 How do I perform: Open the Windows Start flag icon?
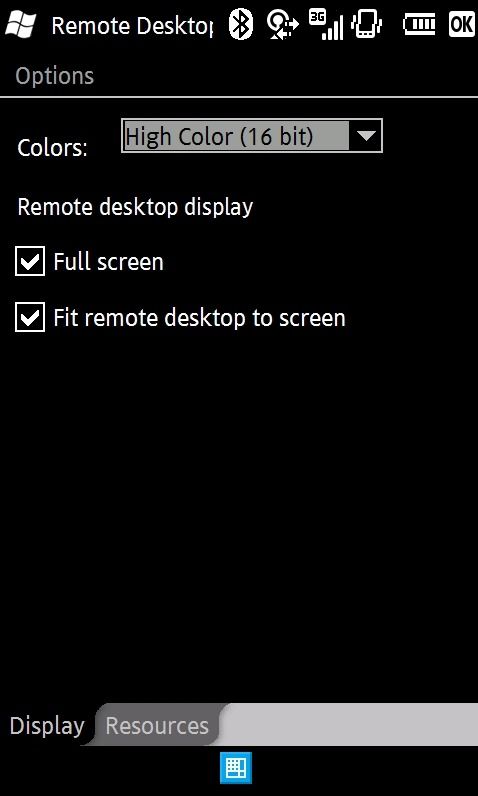click(x=20, y=24)
